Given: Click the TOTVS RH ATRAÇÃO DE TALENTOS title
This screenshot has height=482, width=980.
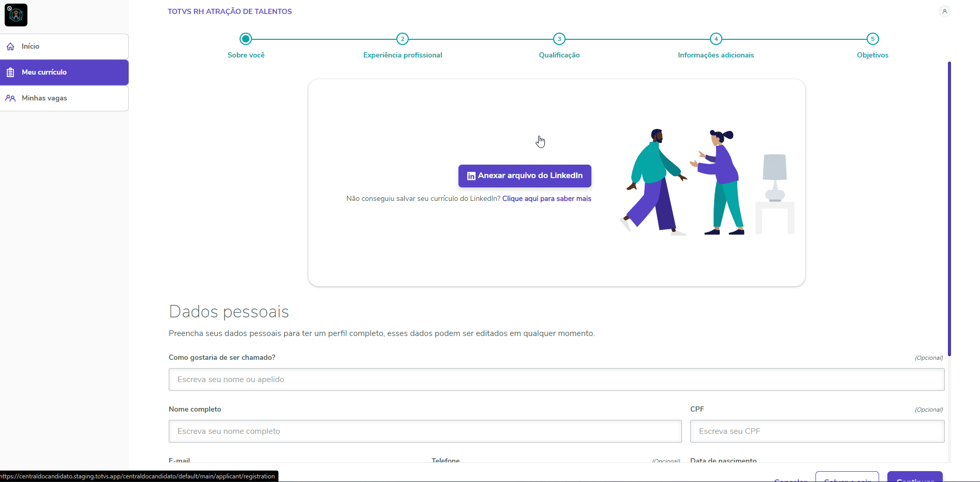Looking at the screenshot, I should click(230, 11).
